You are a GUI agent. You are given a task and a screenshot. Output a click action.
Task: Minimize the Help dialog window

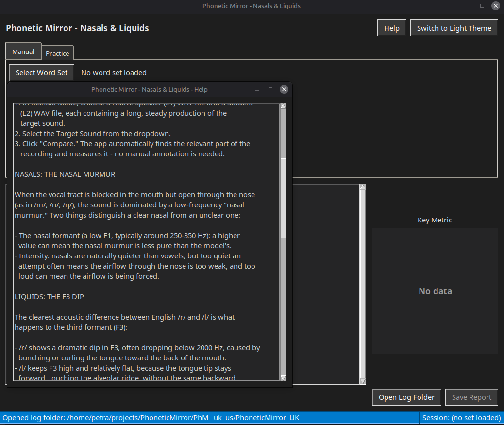tap(257, 90)
